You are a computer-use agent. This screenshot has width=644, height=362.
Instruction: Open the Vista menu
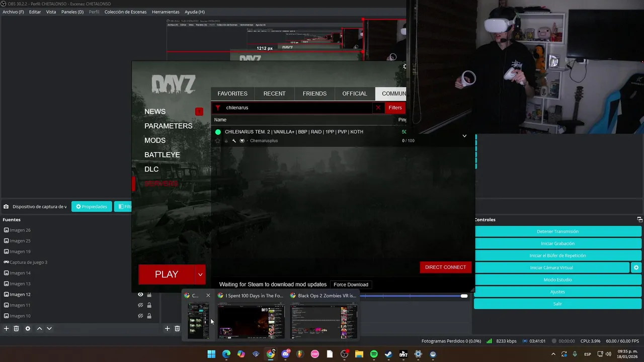[x=51, y=12]
